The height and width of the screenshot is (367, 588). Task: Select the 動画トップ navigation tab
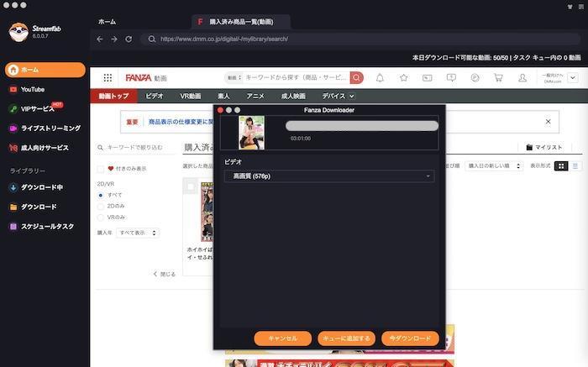click(113, 96)
